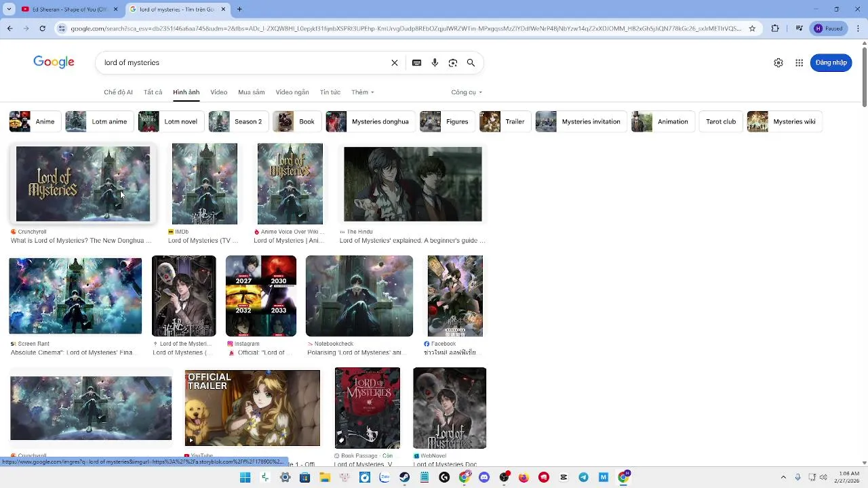The height and width of the screenshot is (488, 868).
Task: Open the Tin tức tab
Action: [x=330, y=92]
